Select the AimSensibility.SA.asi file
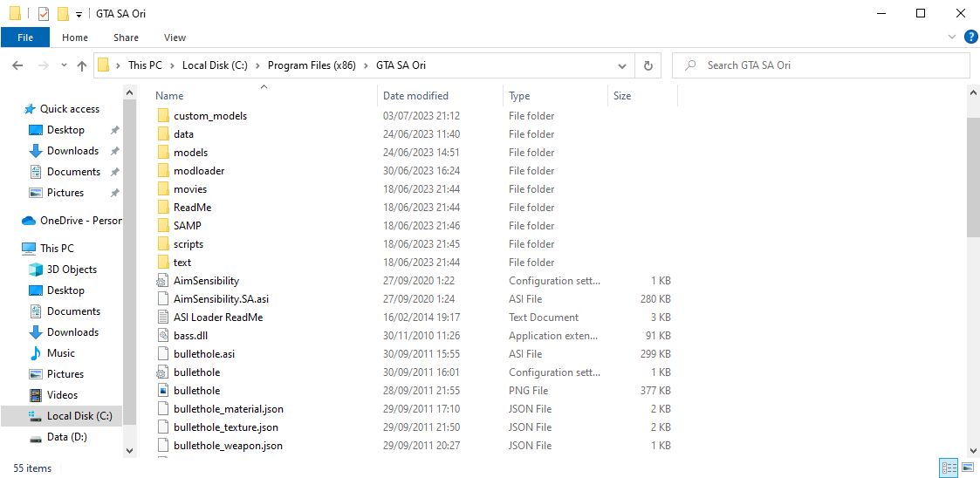The height and width of the screenshot is (478, 980). (x=413, y=298)
